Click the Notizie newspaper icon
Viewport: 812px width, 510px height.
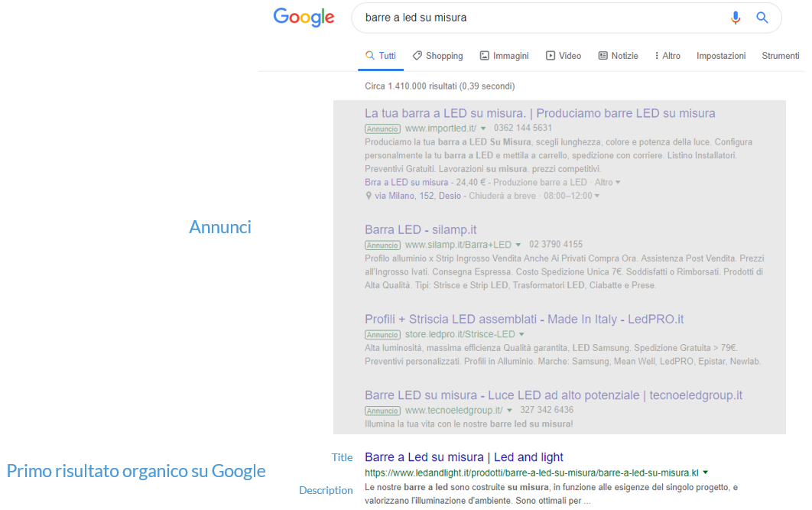coord(603,55)
